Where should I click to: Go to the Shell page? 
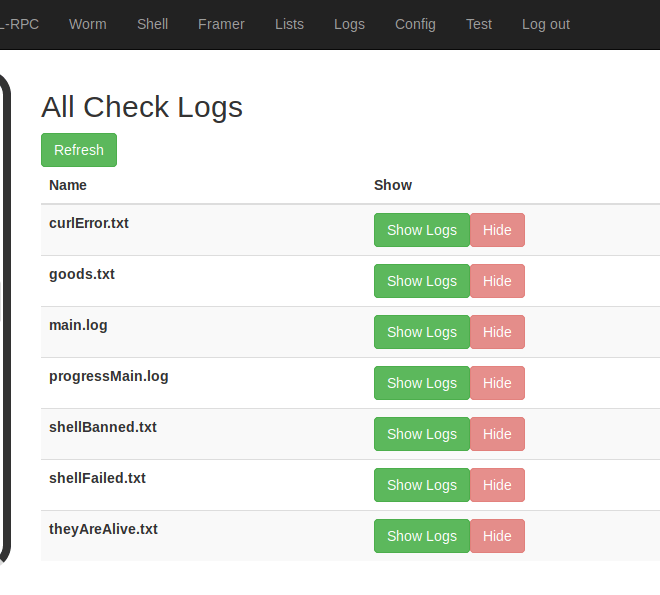click(x=152, y=24)
